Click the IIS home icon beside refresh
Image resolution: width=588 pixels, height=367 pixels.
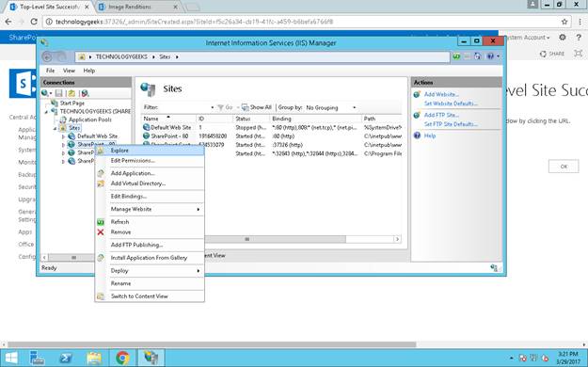tap(477, 56)
